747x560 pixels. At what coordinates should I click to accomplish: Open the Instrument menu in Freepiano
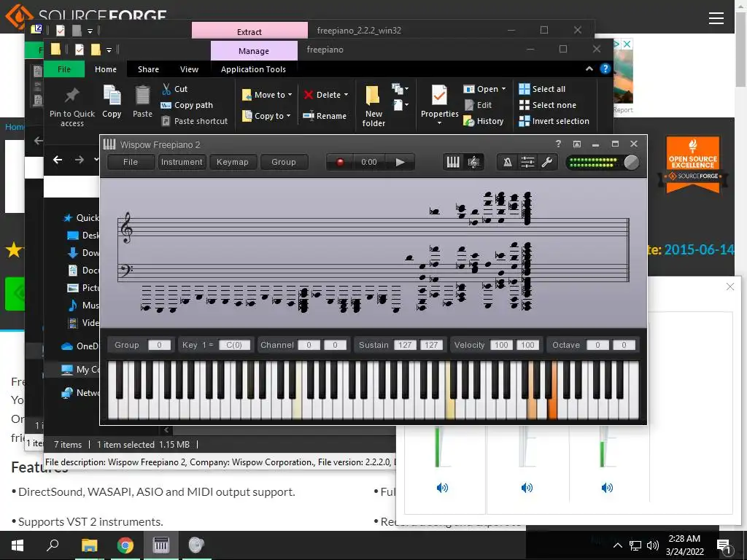(182, 162)
